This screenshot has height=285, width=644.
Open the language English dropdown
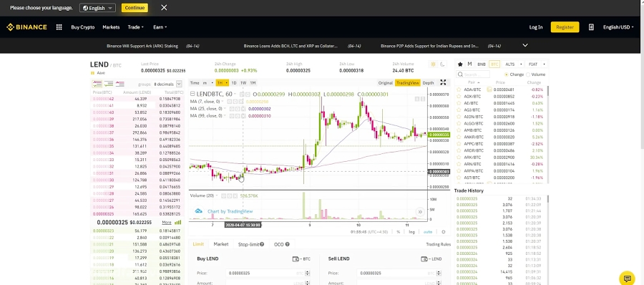pyautogui.click(x=98, y=8)
